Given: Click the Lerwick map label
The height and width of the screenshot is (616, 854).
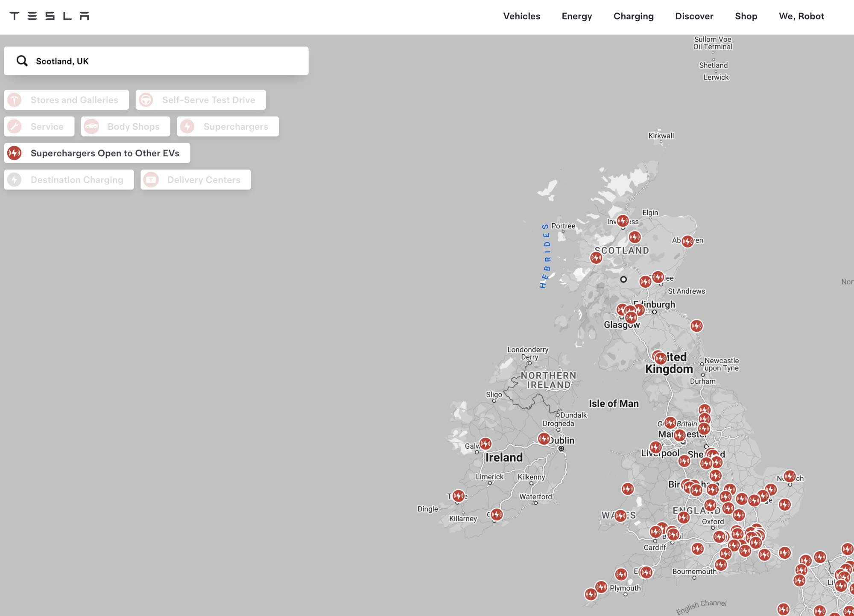Looking at the screenshot, I should point(716,77).
